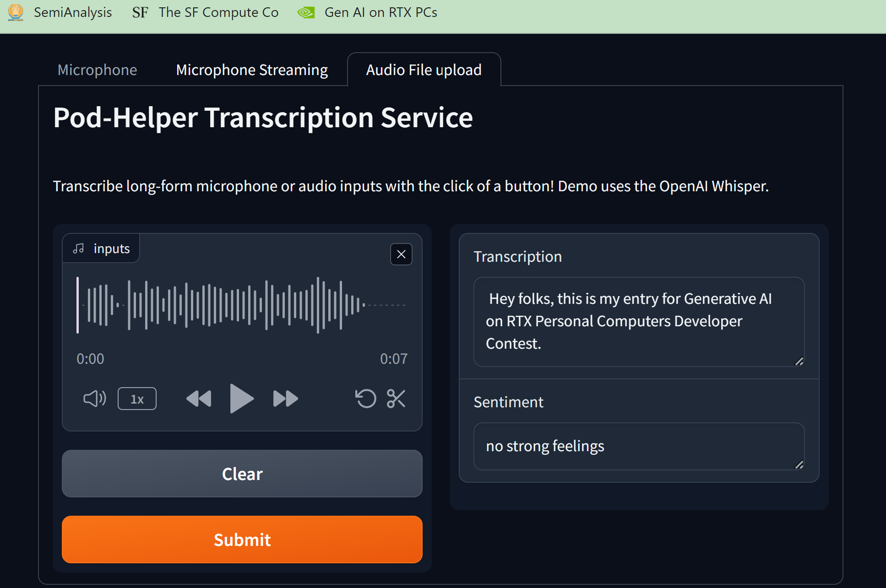Remove audio with the X button
Viewport: 886px width, 588px height.
click(401, 254)
